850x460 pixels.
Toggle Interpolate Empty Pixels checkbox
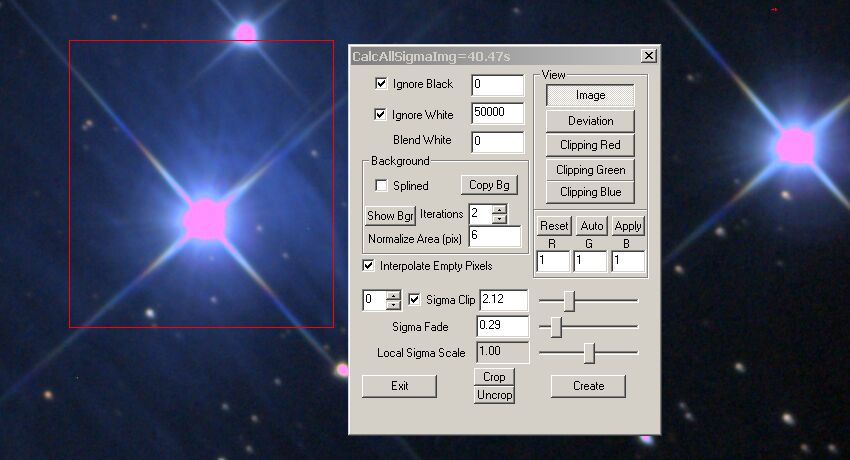point(369,266)
